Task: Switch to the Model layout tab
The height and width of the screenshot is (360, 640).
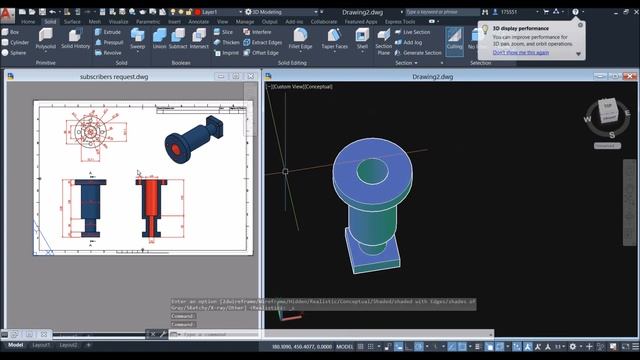Action: pyautogui.click(x=16, y=345)
